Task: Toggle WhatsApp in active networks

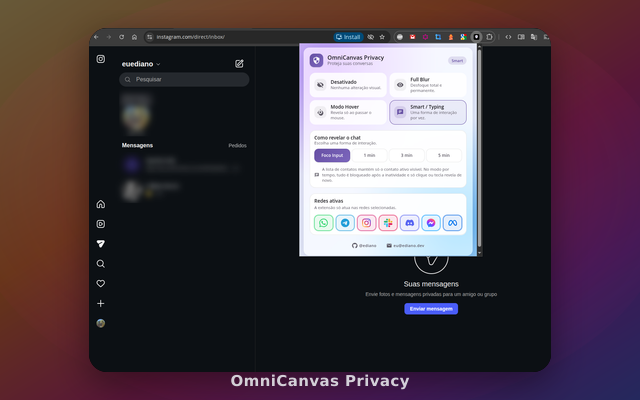Action: (323, 223)
